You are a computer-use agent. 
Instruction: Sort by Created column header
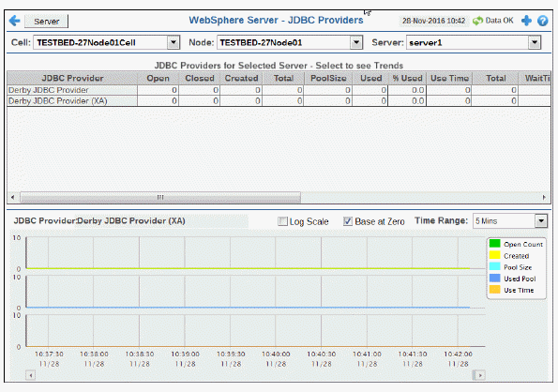click(x=241, y=78)
